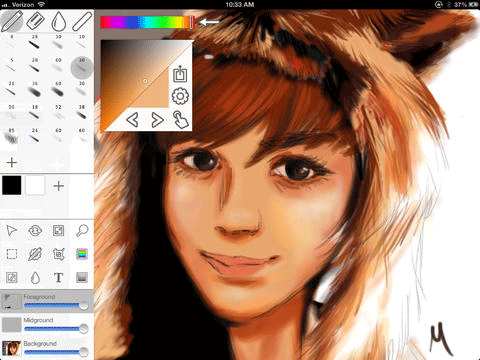
Task: Select the pencil brush tool
Action: coord(12,21)
